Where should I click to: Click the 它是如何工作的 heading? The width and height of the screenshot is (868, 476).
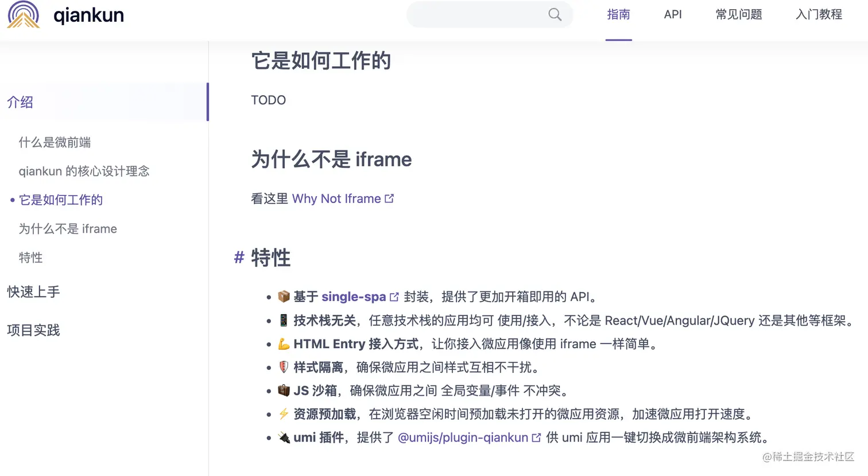pos(321,61)
